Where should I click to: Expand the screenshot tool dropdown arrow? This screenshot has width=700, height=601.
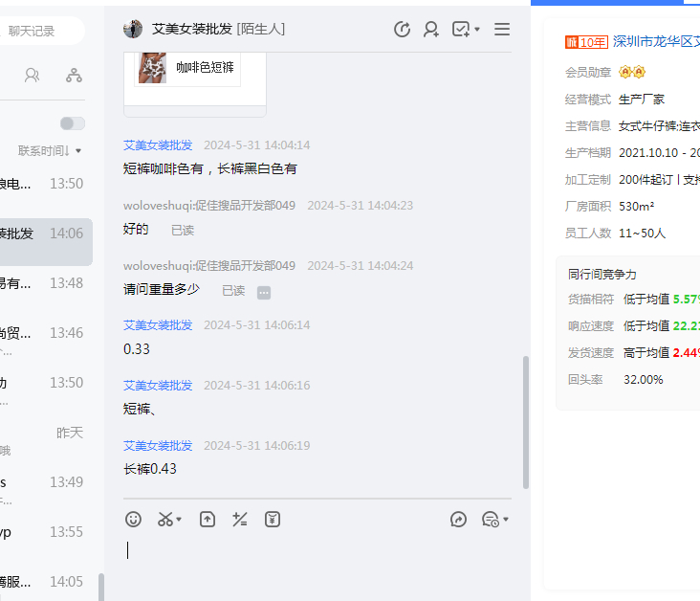click(179, 520)
